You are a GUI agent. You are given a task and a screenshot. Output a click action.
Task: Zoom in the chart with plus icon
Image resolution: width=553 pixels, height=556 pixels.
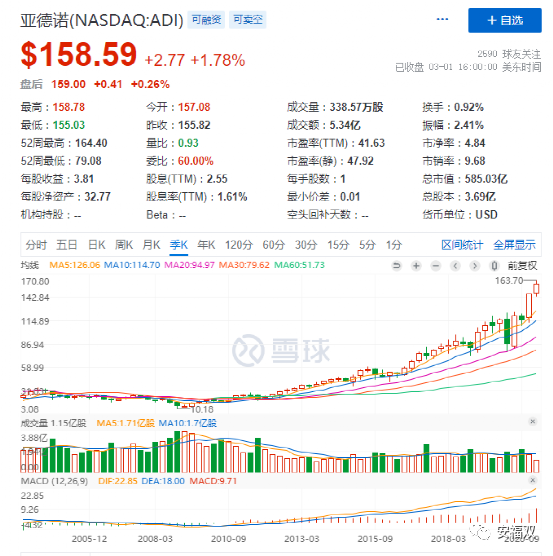coord(416,265)
